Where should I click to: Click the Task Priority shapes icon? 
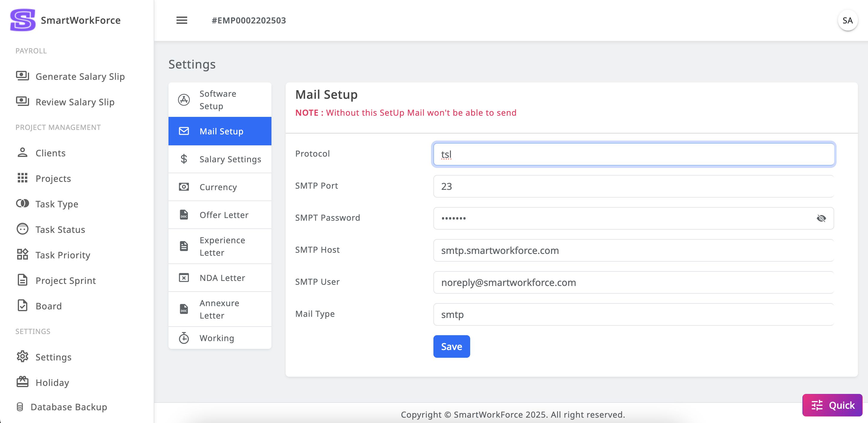click(22, 255)
